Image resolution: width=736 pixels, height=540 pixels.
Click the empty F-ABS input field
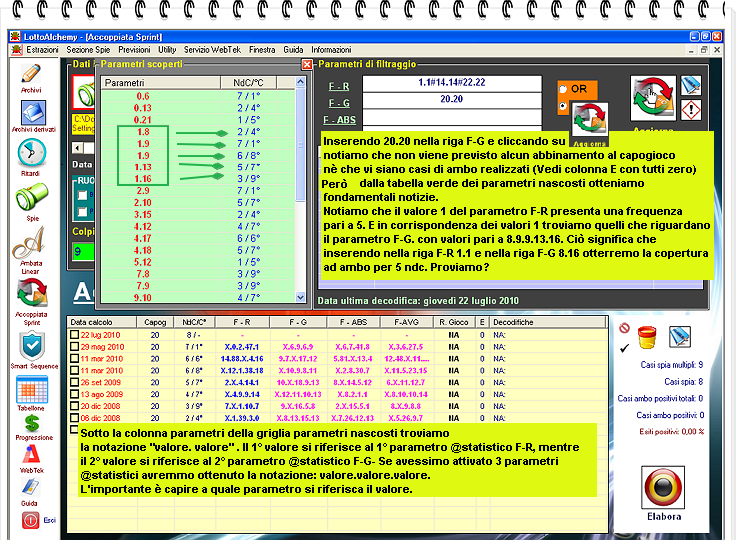452,117
